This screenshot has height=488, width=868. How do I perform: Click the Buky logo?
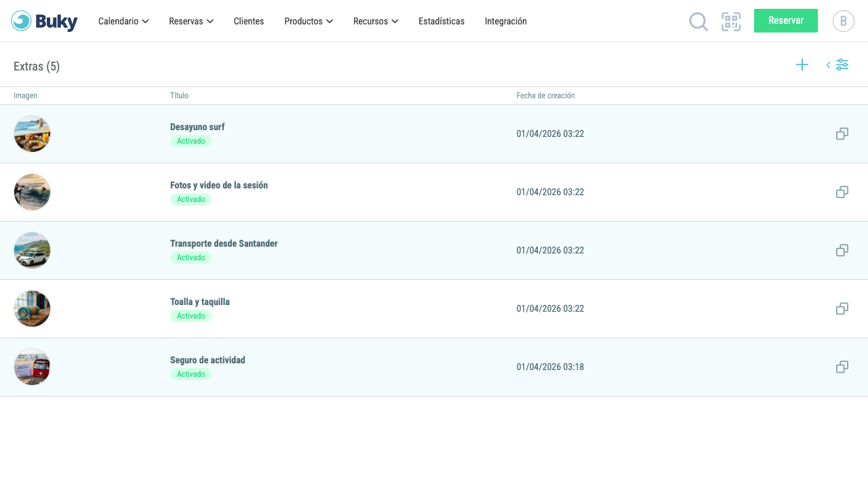(44, 21)
